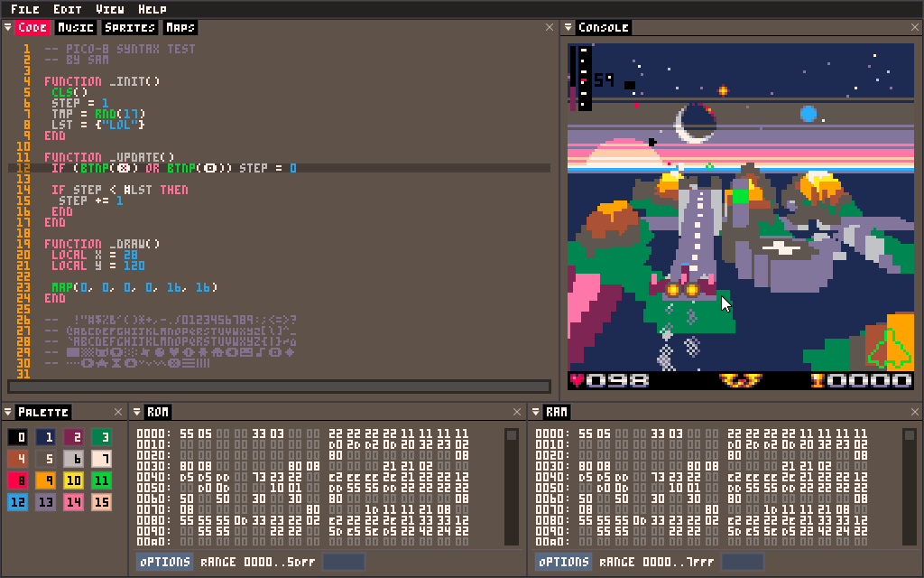This screenshot has height=578, width=924.
Task: Open the Edit menu
Action: point(67,9)
